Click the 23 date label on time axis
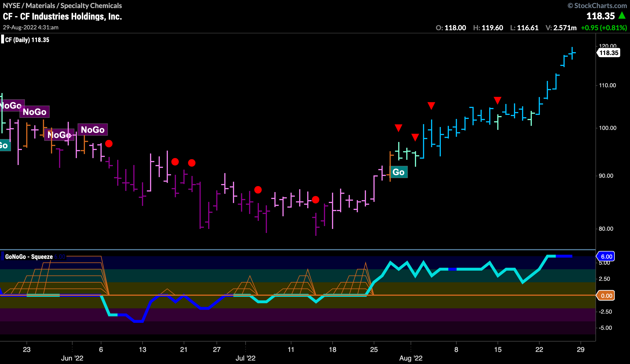 [x=27, y=350]
